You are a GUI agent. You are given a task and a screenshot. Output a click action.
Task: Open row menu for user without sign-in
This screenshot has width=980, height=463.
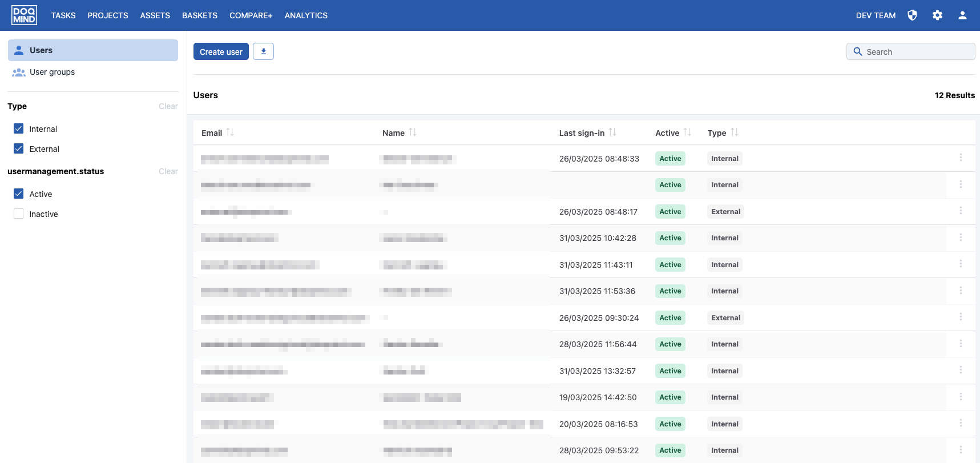point(961,184)
